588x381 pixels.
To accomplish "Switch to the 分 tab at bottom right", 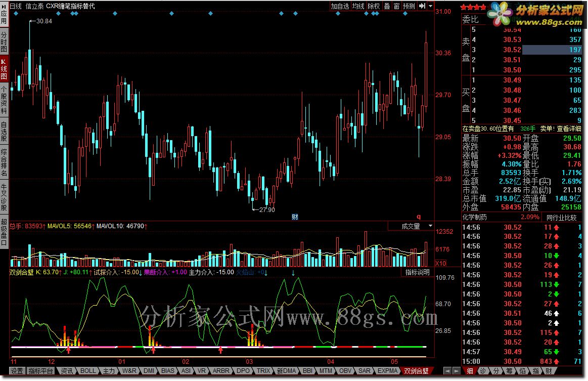I will point(496,371).
